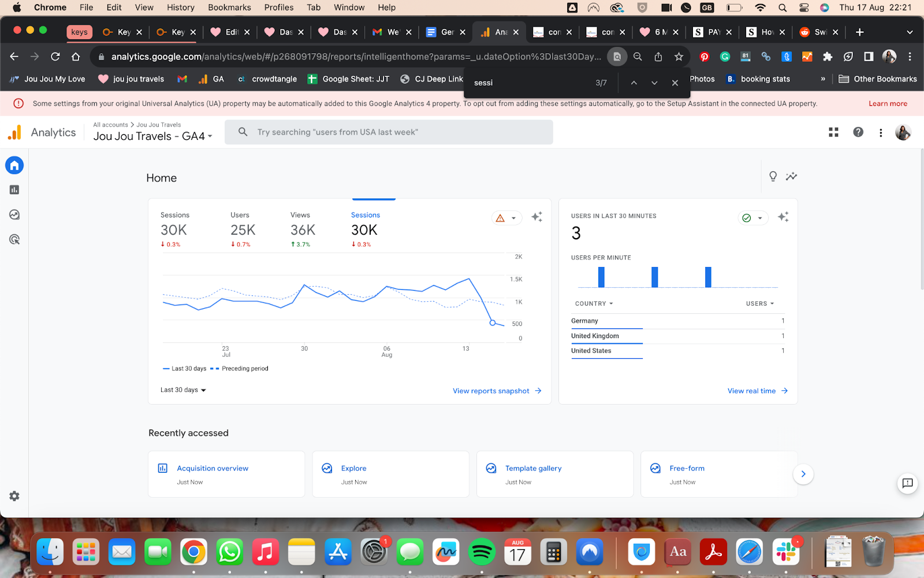Viewport: 924px width, 578px height.
Task: Open booking stats bookmark
Action: pos(758,79)
